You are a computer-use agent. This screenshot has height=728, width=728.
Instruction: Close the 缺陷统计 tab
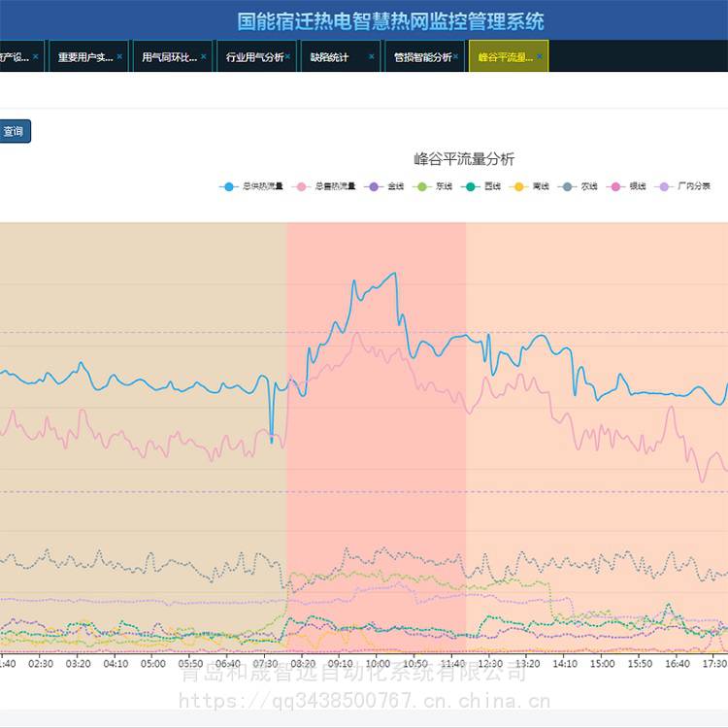(372, 56)
